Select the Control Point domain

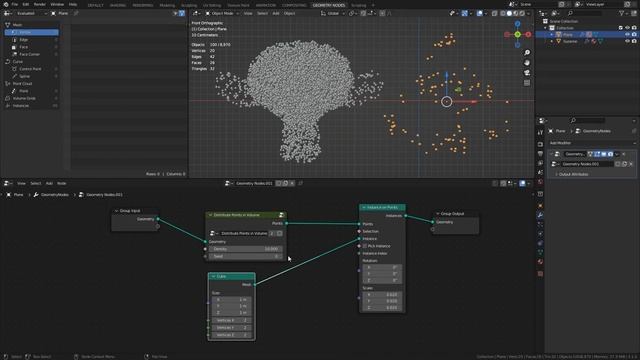point(31,69)
